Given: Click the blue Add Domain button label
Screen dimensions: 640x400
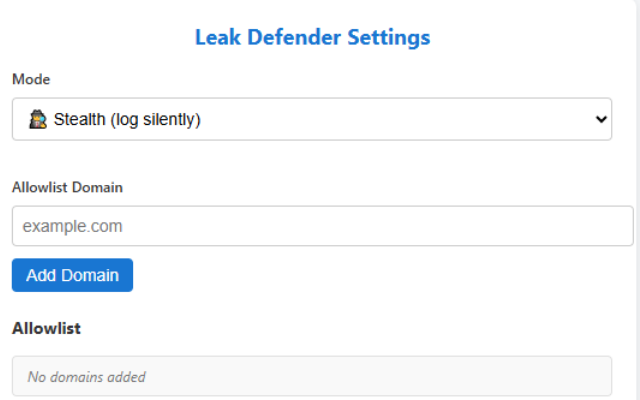Looking at the screenshot, I should [72, 275].
